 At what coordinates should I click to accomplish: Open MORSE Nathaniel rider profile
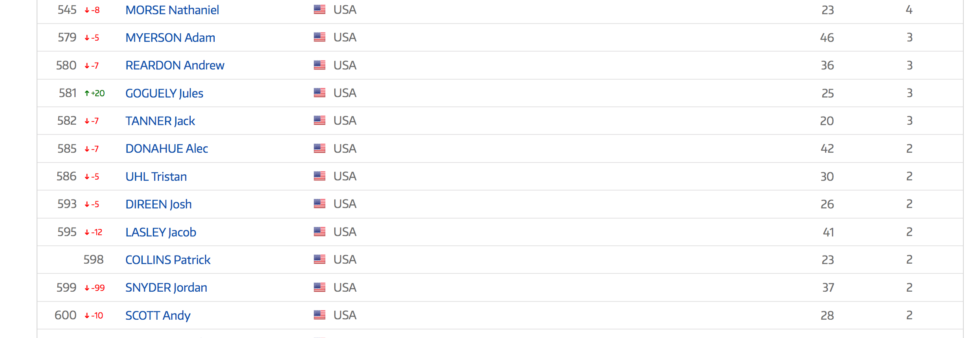pos(172,10)
